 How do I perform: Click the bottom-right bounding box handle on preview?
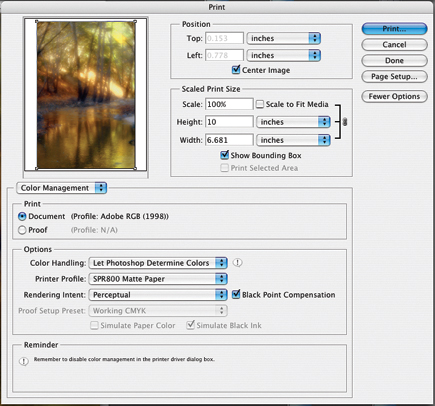[x=135, y=168]
